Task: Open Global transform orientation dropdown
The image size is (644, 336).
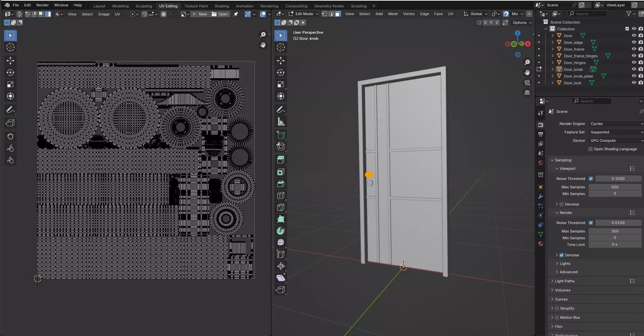Action: coord(475,14)
